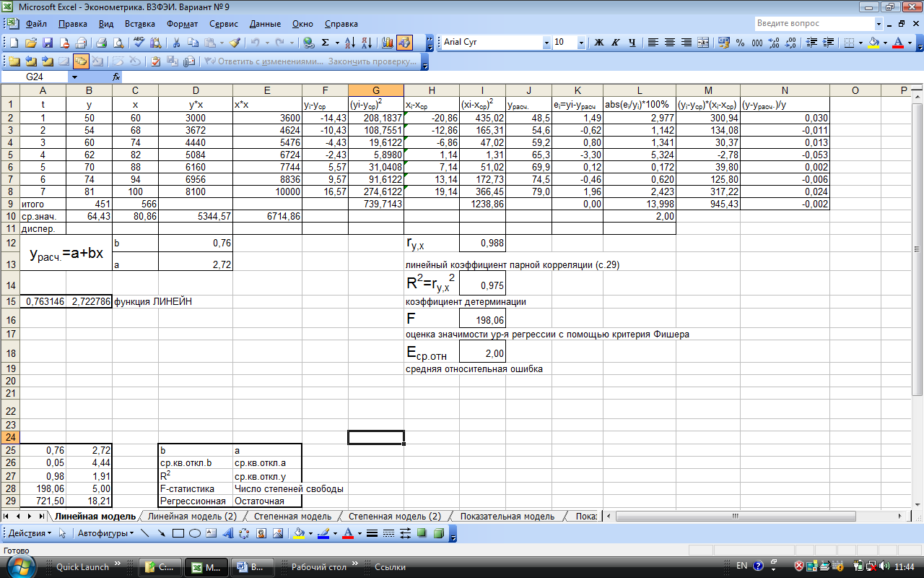
Task: Click the Merge and Center icon
Action: (x=703, y=43)
